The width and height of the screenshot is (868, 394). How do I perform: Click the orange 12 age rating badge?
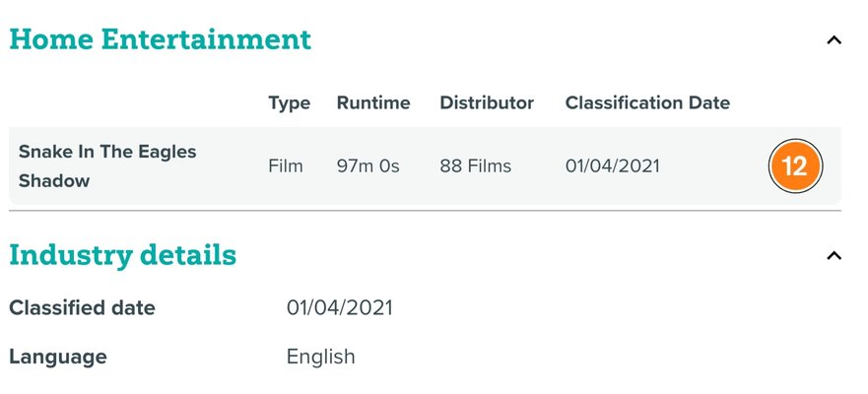[794, 166]
